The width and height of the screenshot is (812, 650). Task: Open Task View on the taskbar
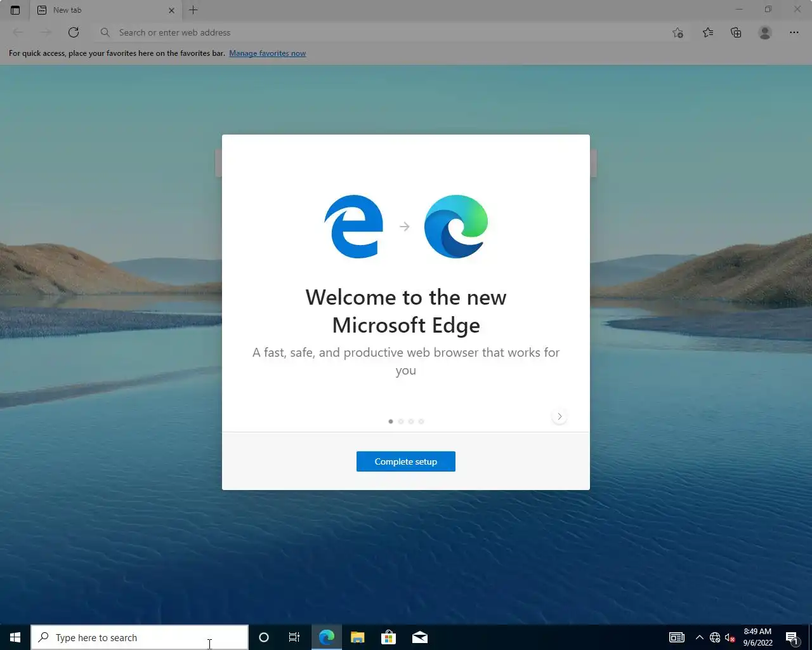pos(294,637)
